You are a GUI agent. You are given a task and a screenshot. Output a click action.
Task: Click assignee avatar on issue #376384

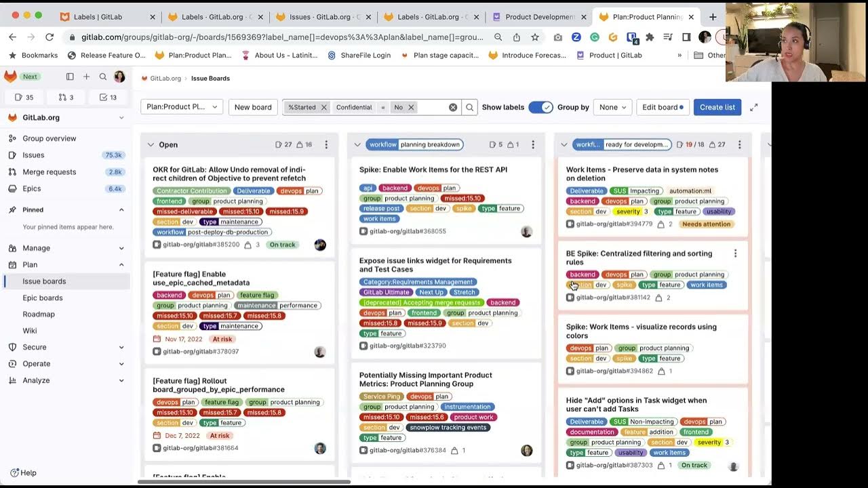tap(526, 451)
